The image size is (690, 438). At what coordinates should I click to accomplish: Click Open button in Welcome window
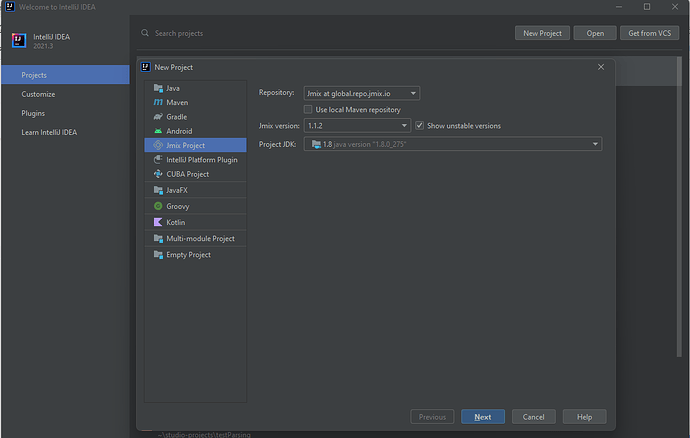click(x=595, y=33)
